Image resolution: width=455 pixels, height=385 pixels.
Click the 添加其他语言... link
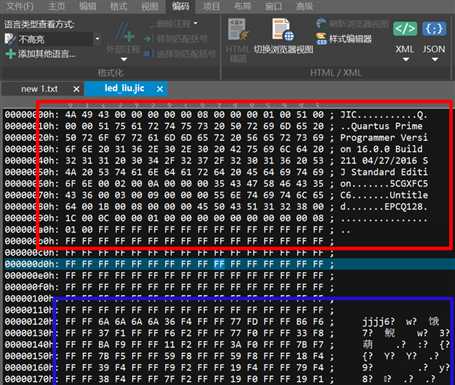pos(47,54)
